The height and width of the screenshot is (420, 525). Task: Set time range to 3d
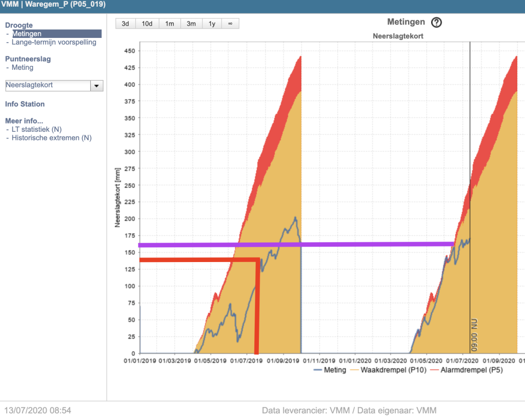[125, 24]
